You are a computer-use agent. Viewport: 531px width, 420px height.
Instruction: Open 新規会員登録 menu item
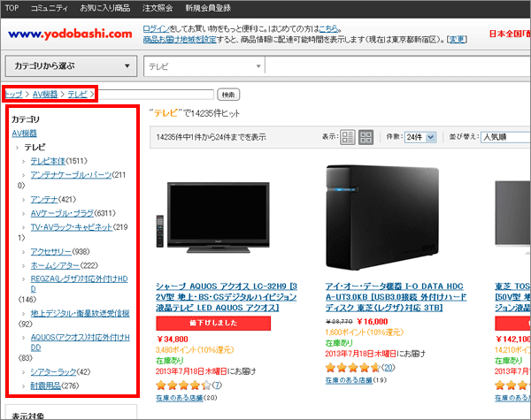coord(208,8)
